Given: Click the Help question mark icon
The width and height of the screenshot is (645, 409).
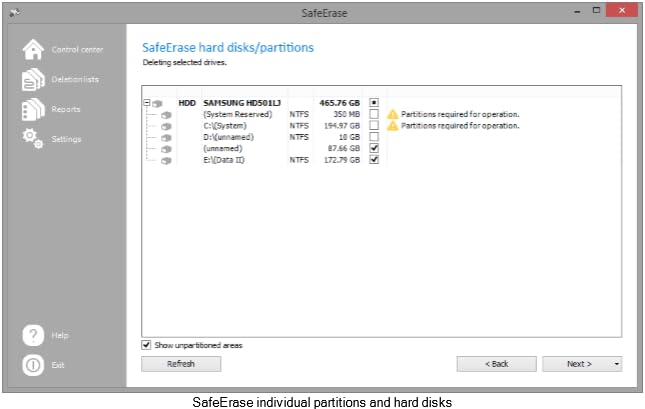Looking at the screenshot, I should click(33, 335).
